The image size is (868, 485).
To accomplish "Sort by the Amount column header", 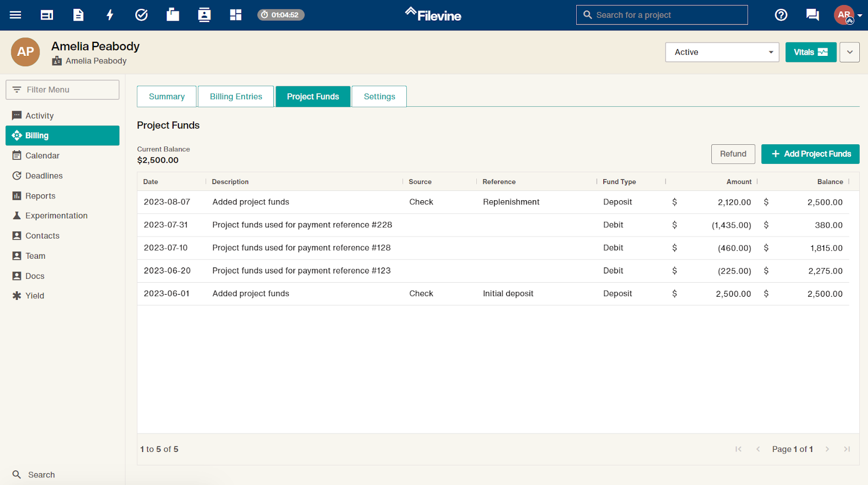I will click(739, 182).
